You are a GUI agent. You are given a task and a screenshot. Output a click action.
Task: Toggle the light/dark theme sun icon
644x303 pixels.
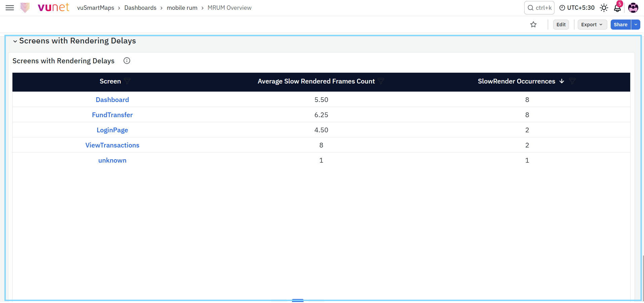[x=604, y=8]
